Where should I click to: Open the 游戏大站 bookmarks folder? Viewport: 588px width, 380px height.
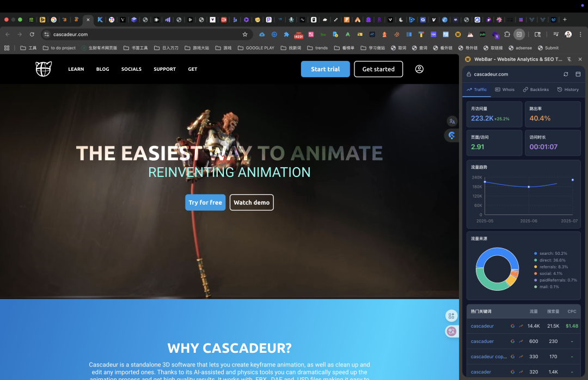(x=197, y=48)
